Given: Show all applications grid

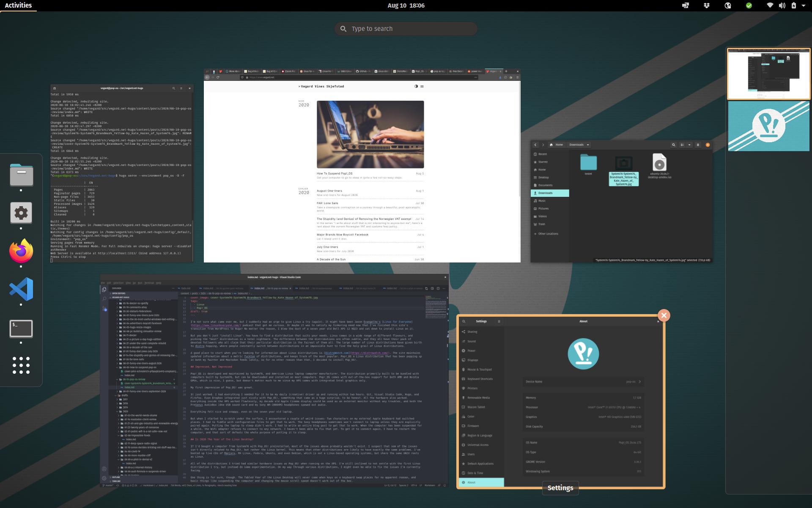Looking at the screenshot, I should (21, 365).
